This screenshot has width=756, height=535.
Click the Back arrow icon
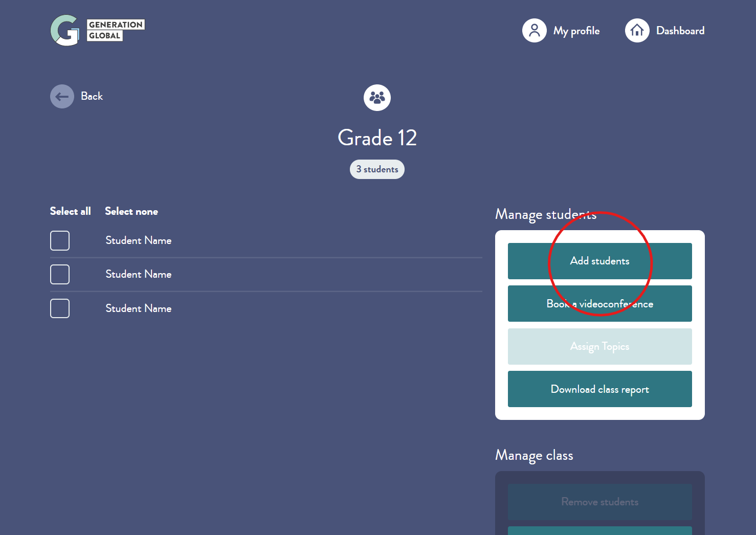point(62,96)
